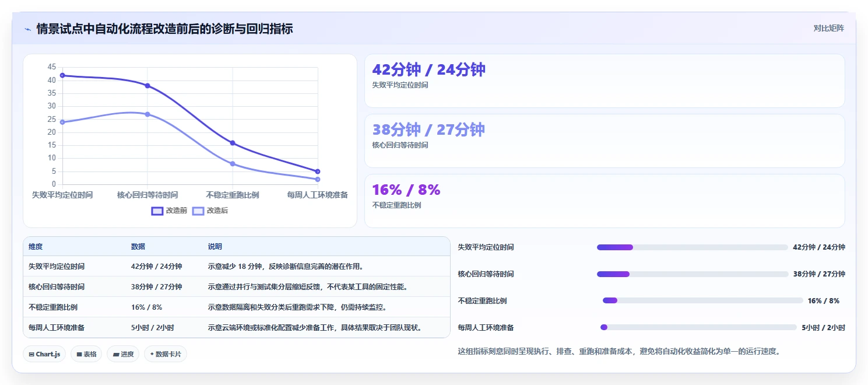Click the 改造前 data point at 失败平均定位时间
868x385 pixels.
[x=62, y=75]
